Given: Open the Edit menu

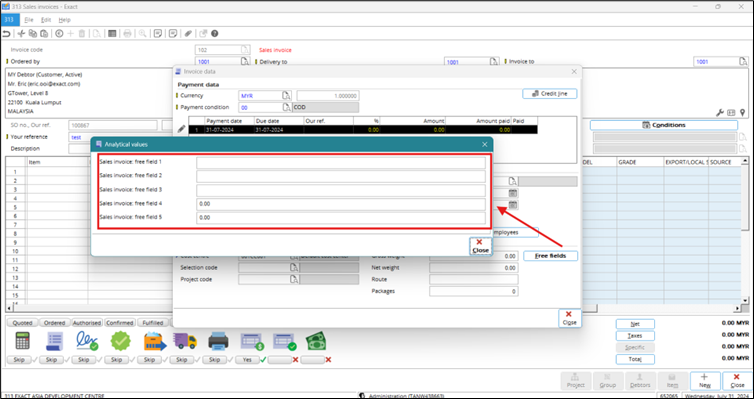Looking at the screenshot, I should pyautogui.click(x=46, y=20).
